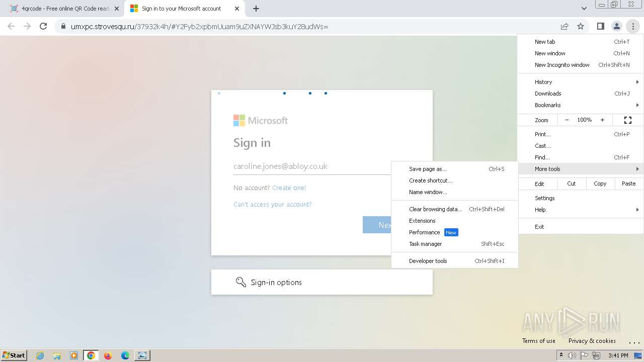Viewport: 644px width, 362px height.
Task: Open Task manager from More tools
Action: (x=455, y=244)
